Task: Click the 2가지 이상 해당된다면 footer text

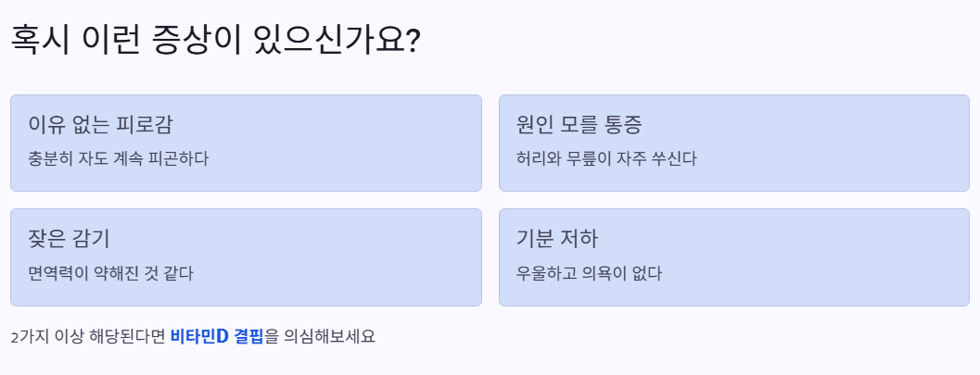Action: (x=88, y=336)
